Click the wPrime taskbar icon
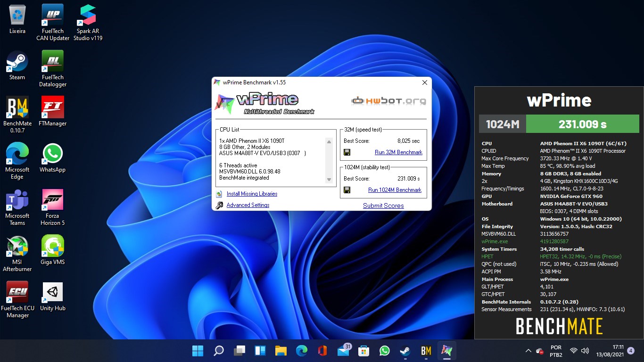The image size is (644, 362). [447, 351]
